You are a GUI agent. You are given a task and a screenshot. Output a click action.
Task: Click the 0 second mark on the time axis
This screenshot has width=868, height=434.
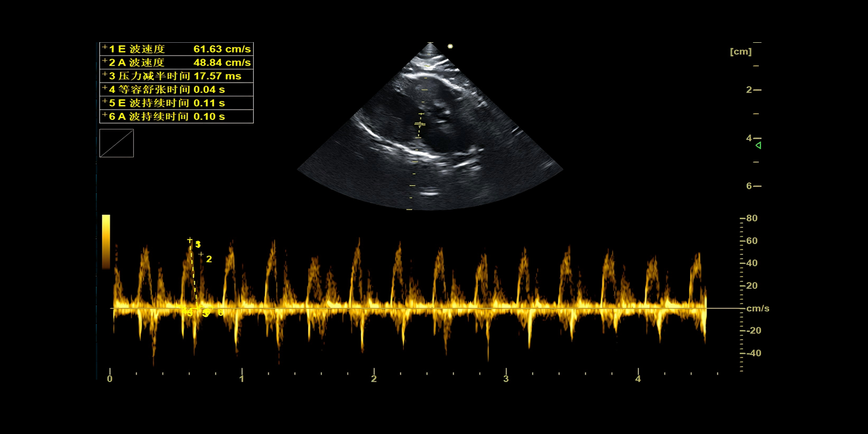click(x=110, y=379)
